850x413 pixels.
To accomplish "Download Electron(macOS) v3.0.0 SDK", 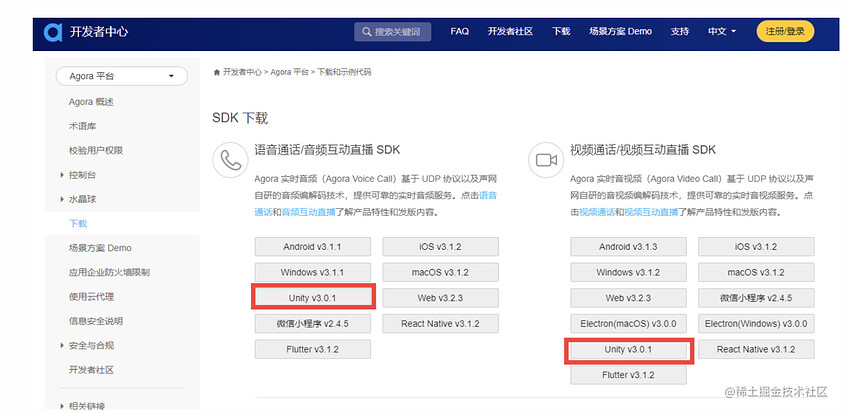I will click(x=628, y=324).
